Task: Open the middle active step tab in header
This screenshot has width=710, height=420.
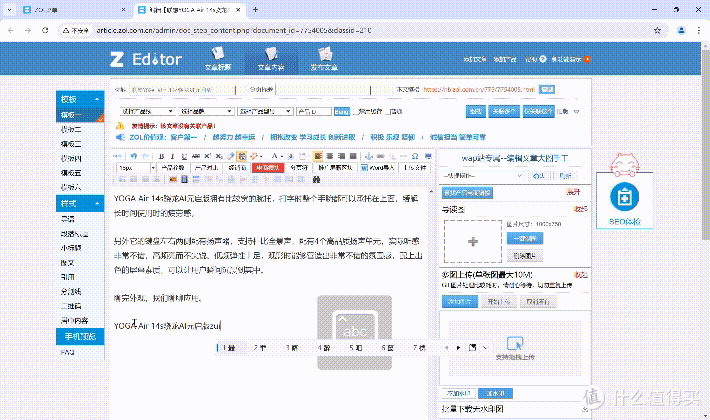Action: [271, 59]
